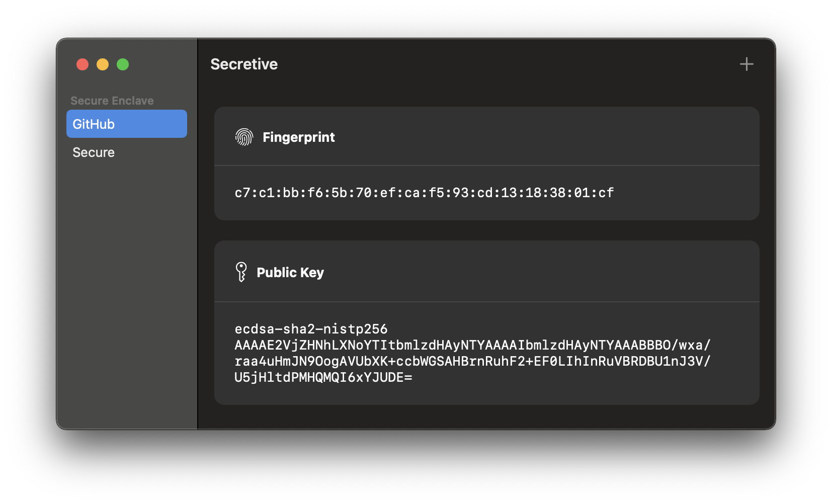The image size is (832, 504).
Task: Click the red close traffic light
Action: 82,64
